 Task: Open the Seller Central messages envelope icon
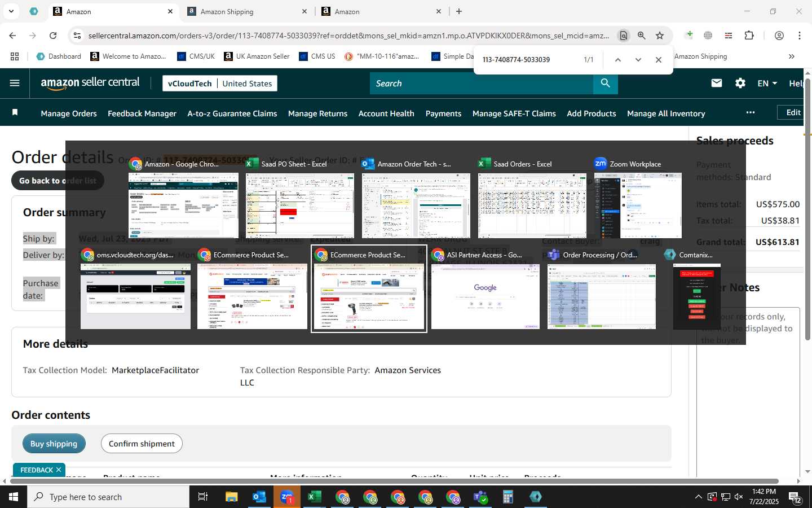click(x=717, y=83)
